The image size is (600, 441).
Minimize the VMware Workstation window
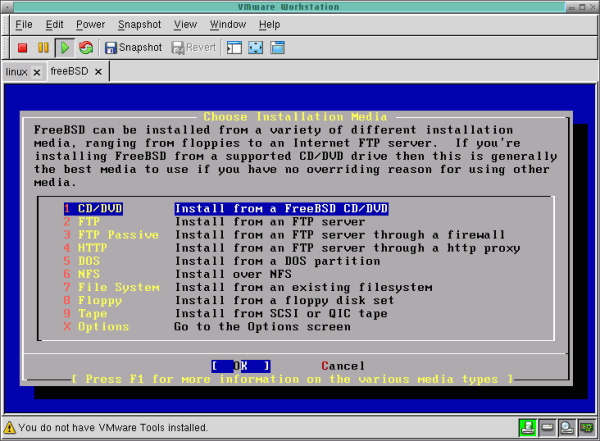[x=572, y=7]
